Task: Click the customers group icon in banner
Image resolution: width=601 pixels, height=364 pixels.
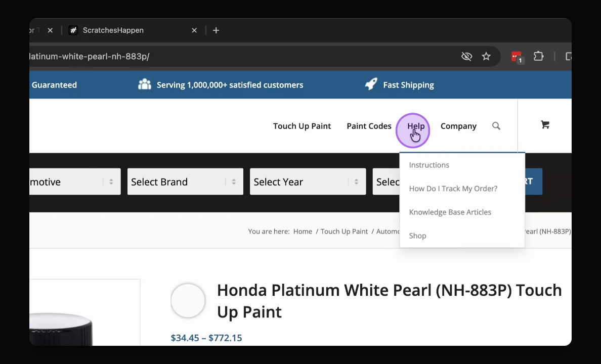Action: 145,84
